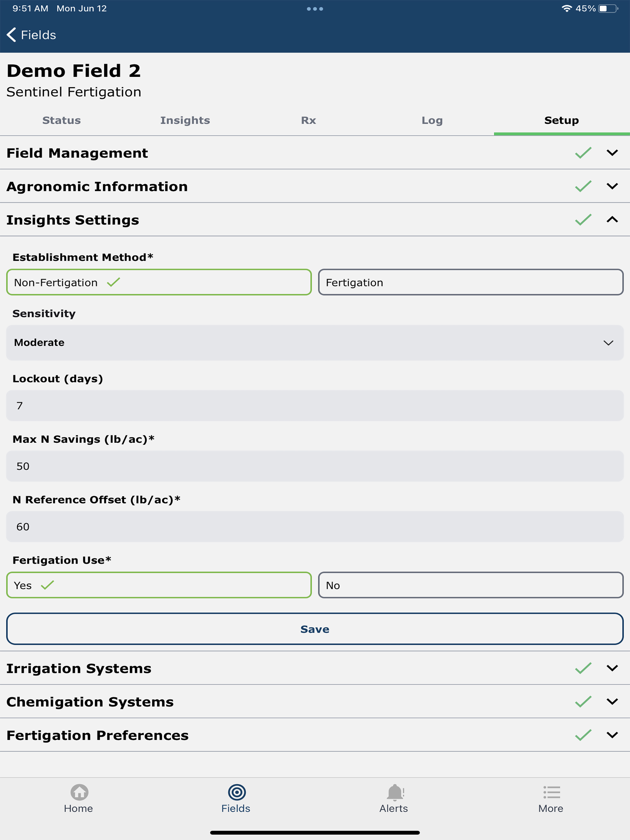Open the Fields target icon
The height and width of the screenshot is (840, 630).
click(x=237, y=792)
